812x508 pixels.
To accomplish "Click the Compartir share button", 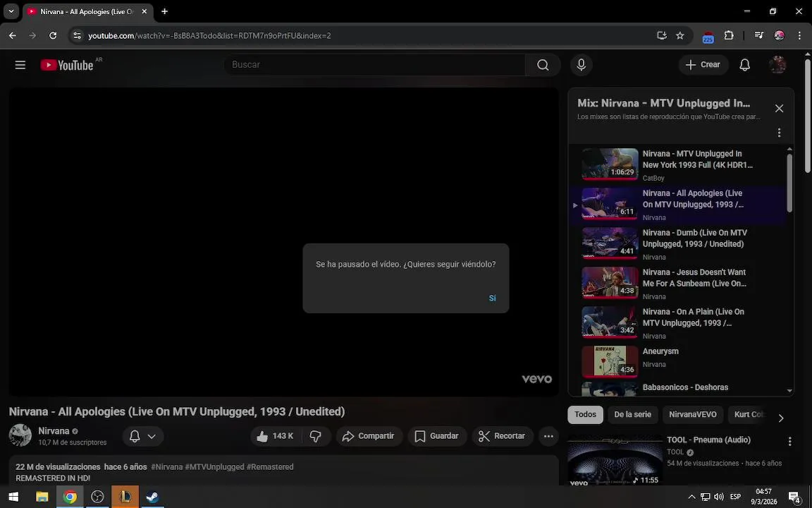I will (x=369, y=436).
